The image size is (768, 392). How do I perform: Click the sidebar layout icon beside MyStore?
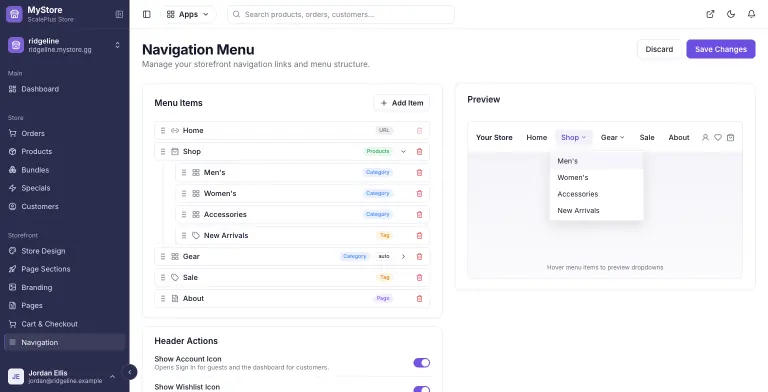(119, 14)
